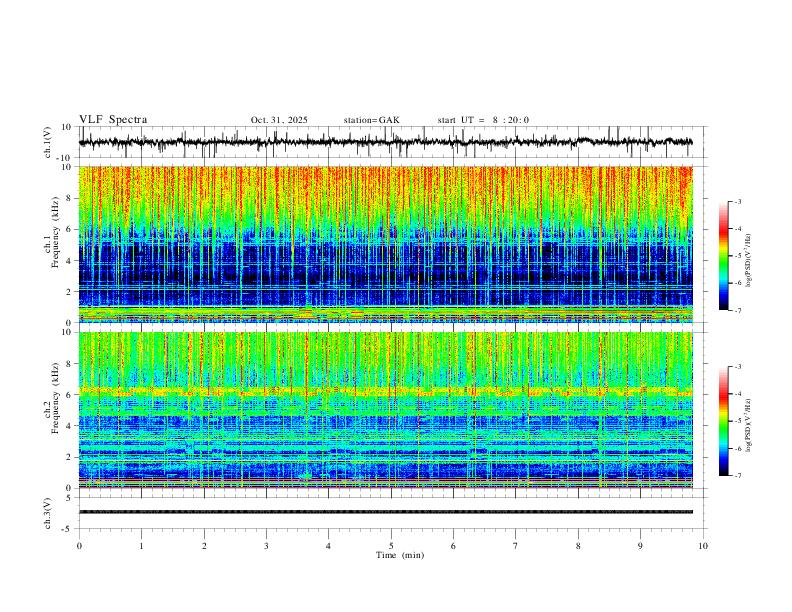Click the "-10" tick on ch.1(V) axis

(65, 158)
